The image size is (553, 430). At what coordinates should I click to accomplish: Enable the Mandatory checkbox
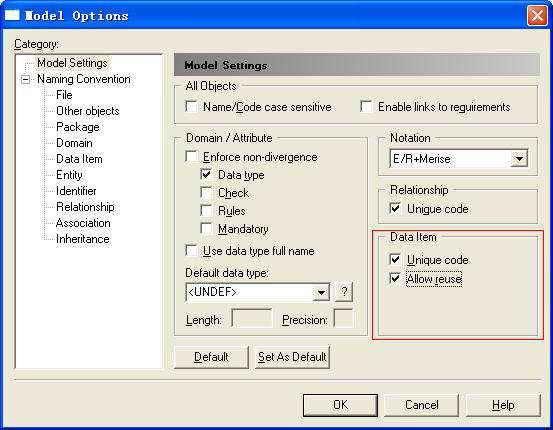click(206, 229)
